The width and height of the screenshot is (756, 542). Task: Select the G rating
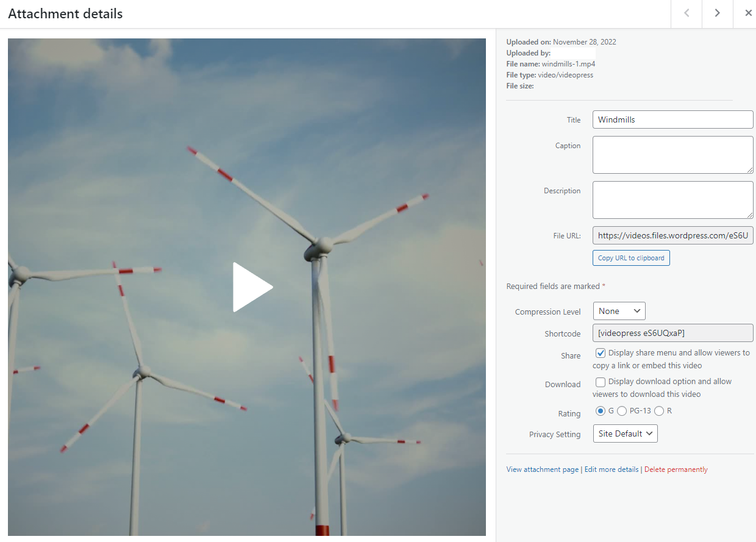pyautogui.click(x=601, y=410)
